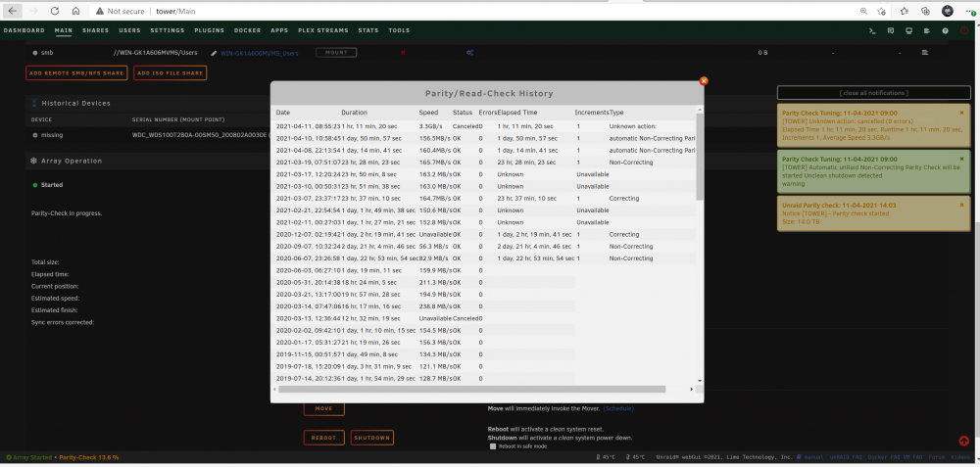Open WIN-GK1A606MVMS_Users share link
Viewport: 980px width, 467px height.
pyautogui.click(x=260, y=53)
